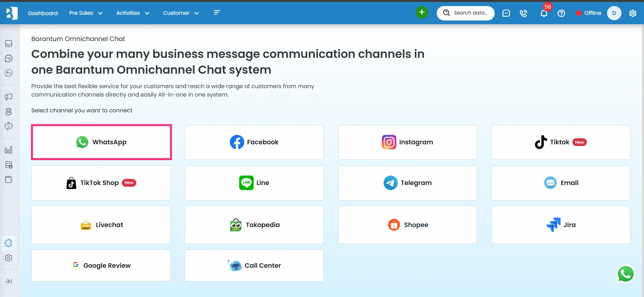Image resolution: width=644 pixels, height=297 pixels.
Task: Open the top-right settings gear icon
Action: coord(633,13)
